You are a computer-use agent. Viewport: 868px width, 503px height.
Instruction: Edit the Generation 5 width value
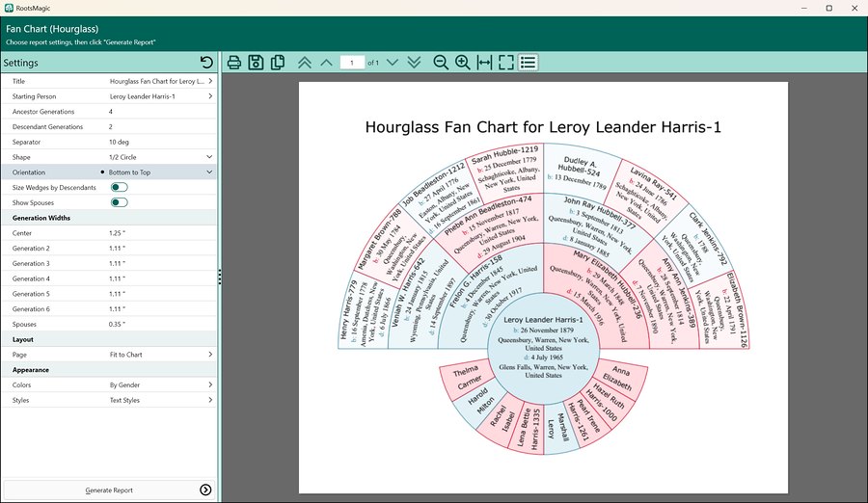(x=117, y=294)
